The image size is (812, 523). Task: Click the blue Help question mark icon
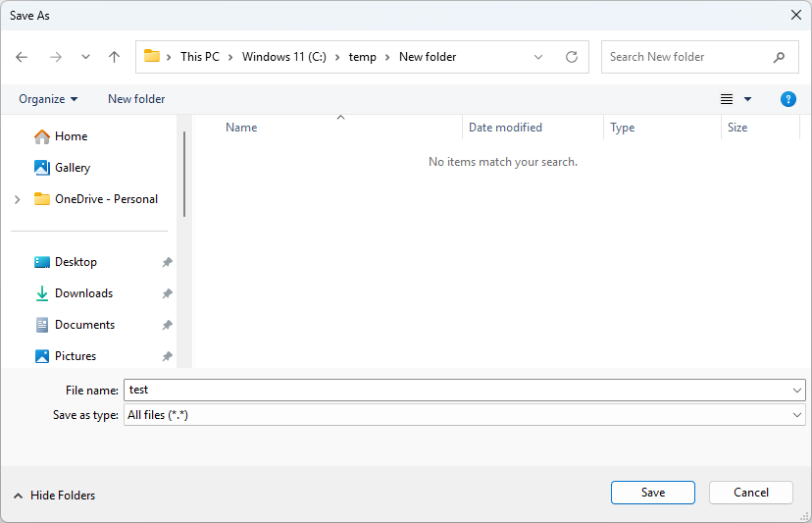point(787,99)
